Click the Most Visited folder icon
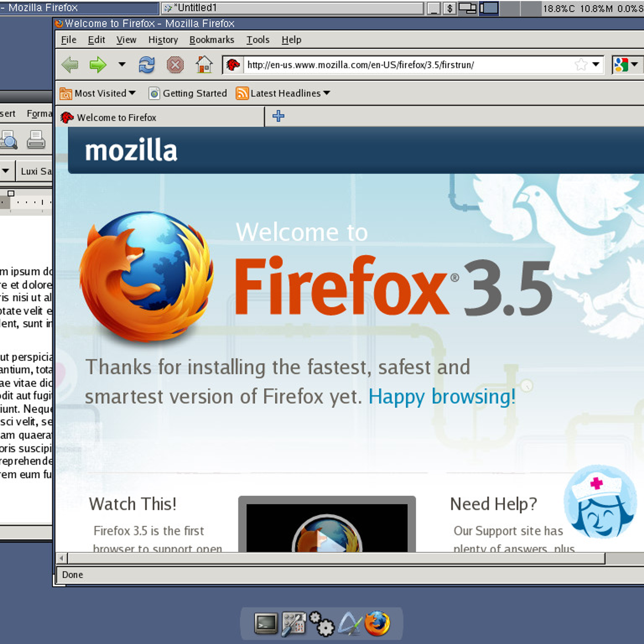The image size is (644, 644). point(66,93)
